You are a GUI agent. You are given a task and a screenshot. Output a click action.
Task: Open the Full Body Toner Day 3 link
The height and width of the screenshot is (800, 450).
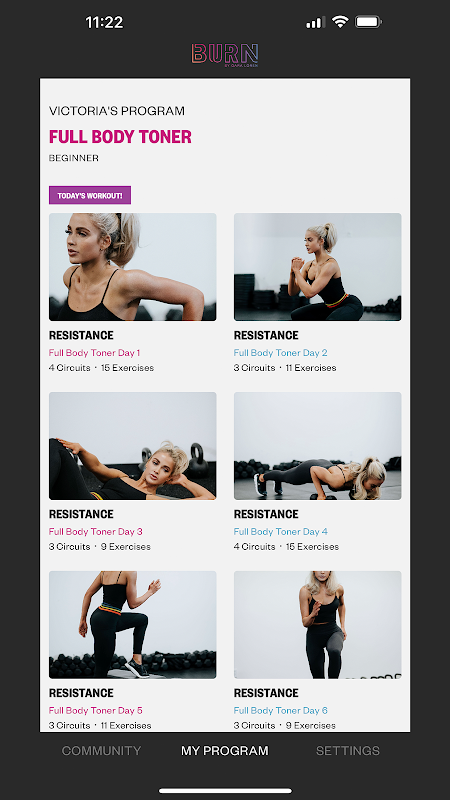(95, 532)
